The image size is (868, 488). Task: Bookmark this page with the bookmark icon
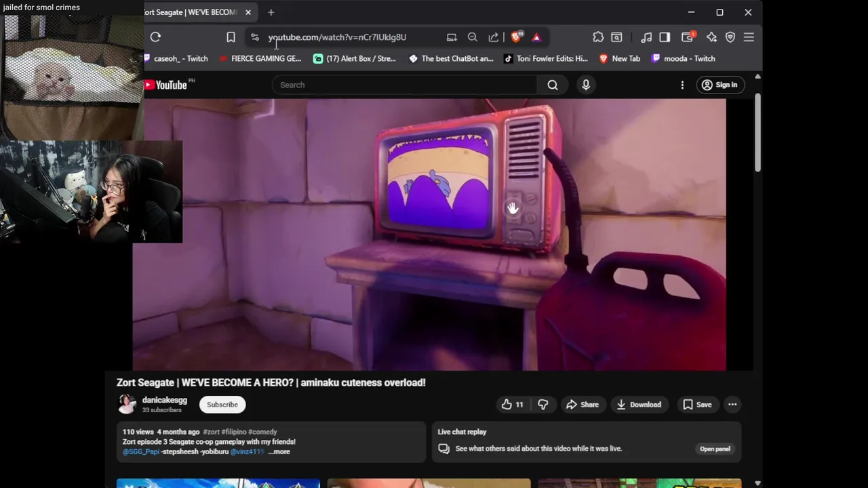pos(231,37)
